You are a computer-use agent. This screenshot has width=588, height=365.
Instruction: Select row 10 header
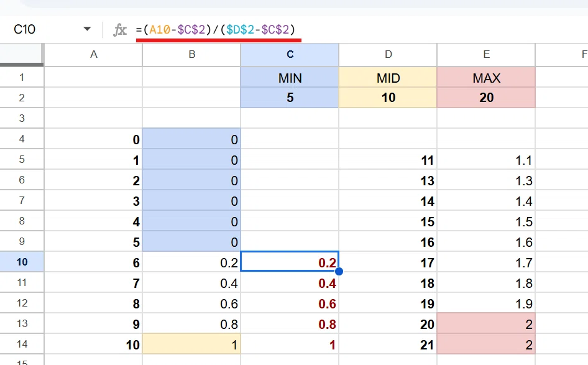[x=22, y=262]
